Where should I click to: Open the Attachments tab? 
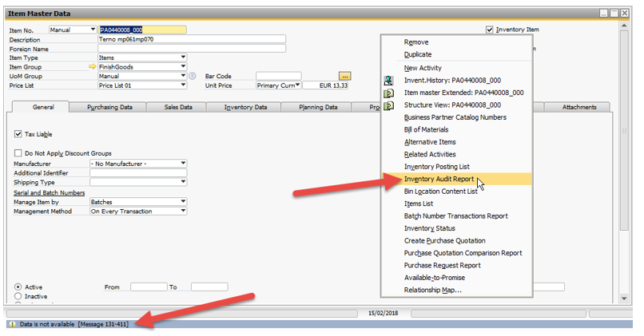click(578, 107)
